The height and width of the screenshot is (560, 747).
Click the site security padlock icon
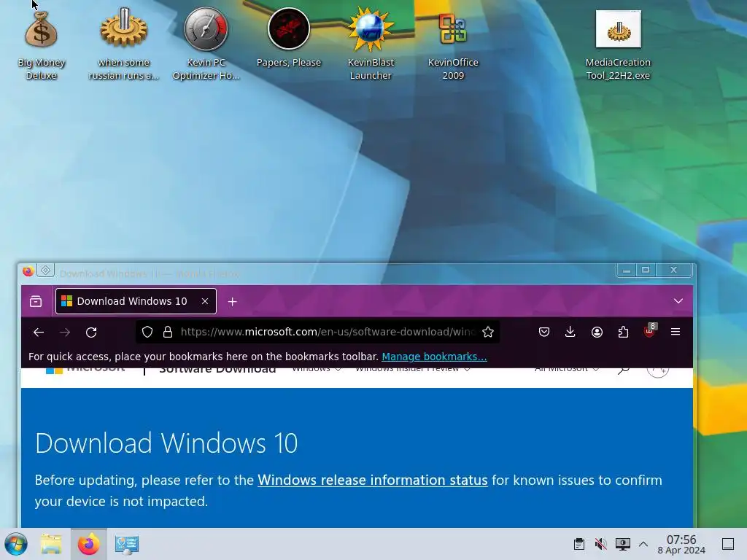click(168, 332)
